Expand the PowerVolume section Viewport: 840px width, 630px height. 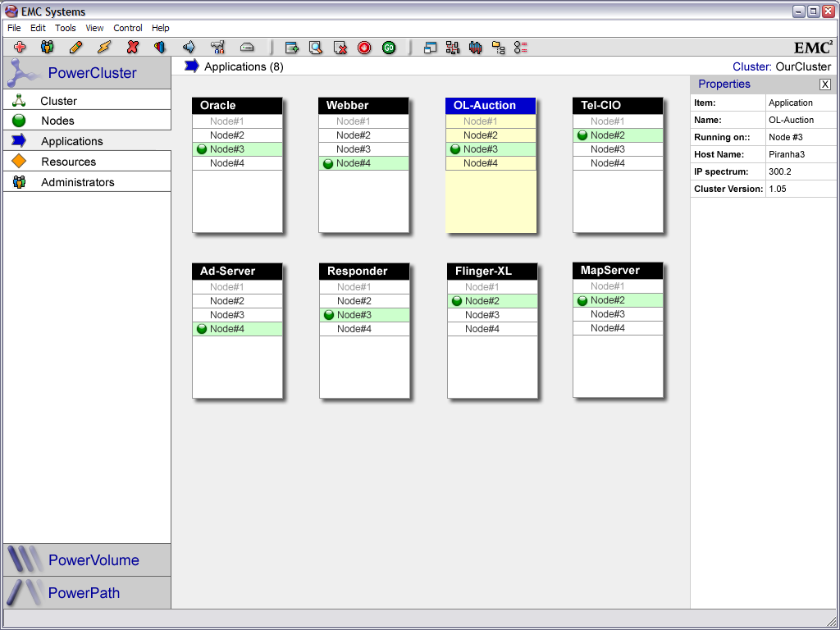click(x=87, y=559)
